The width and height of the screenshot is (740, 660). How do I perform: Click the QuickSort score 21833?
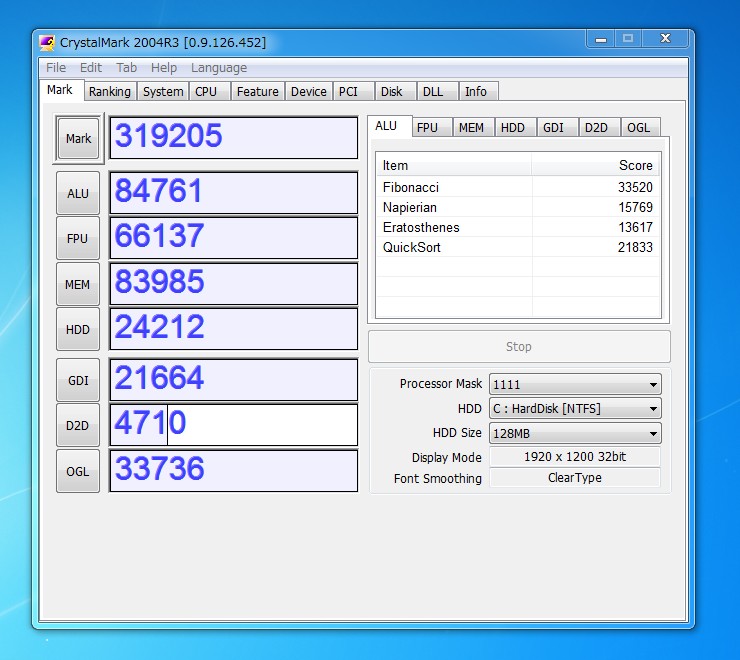(x=635, y=247)
